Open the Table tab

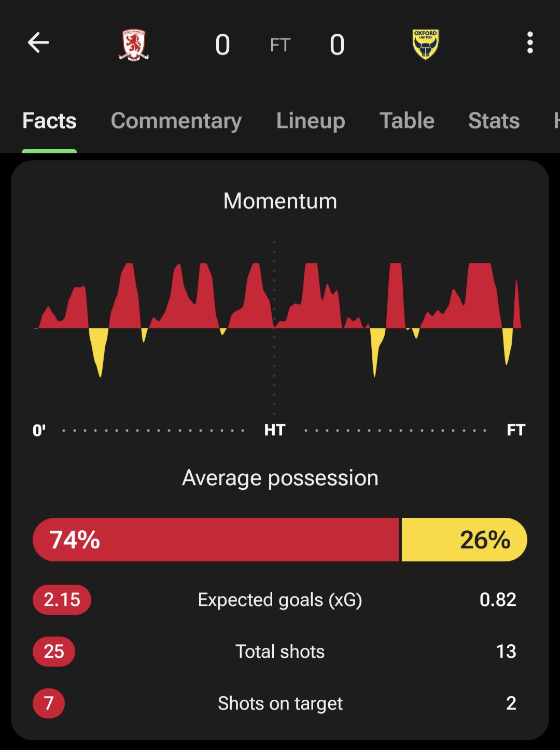pos(407,121)
